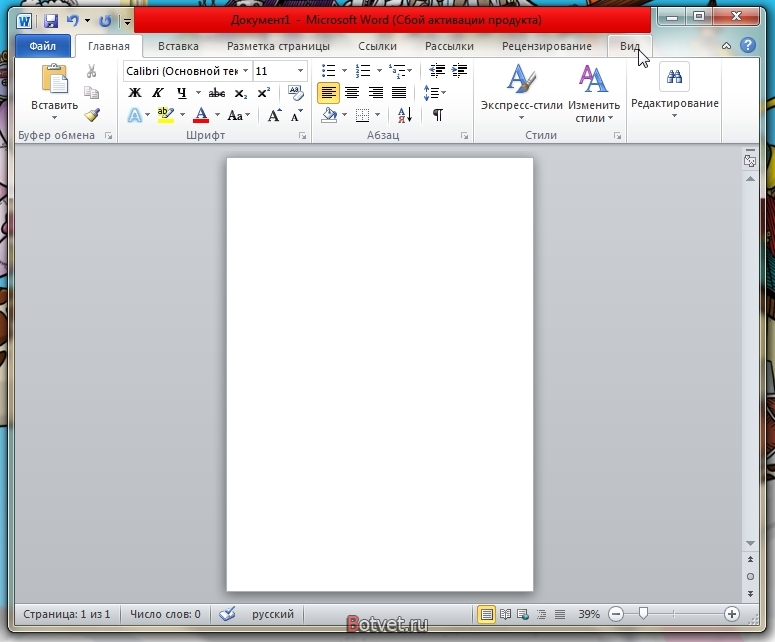Expand numbered list style dropdown arrow
Image resolution: width=775 pixels, height=642 pixels.
pos(379,71)
